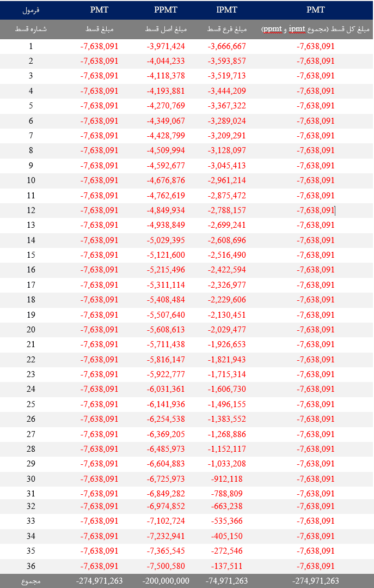The width and height of the screenshot is (374, 588).
Task: Click IPMT value -912,118 in row 30
Action: click(226, 479)
